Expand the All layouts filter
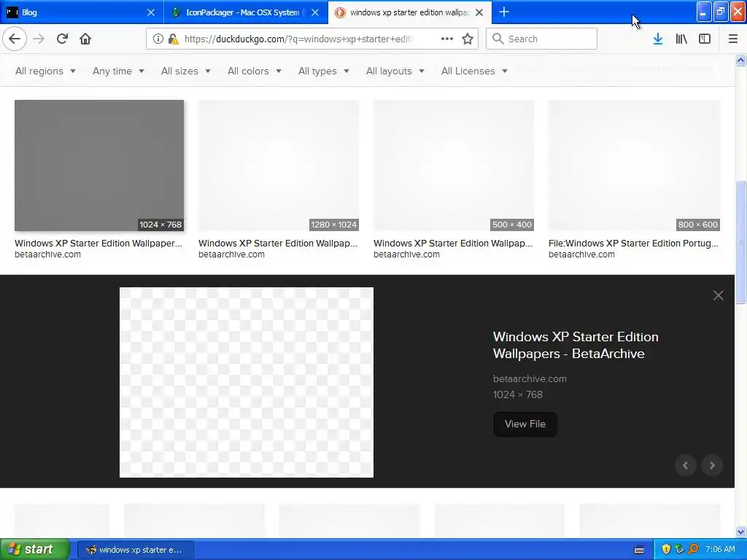747x560 pixels. (x=395, y=71)
